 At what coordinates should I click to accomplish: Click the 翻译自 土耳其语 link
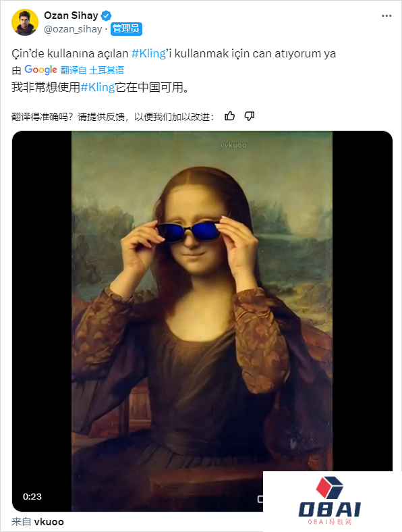(92, 70)
